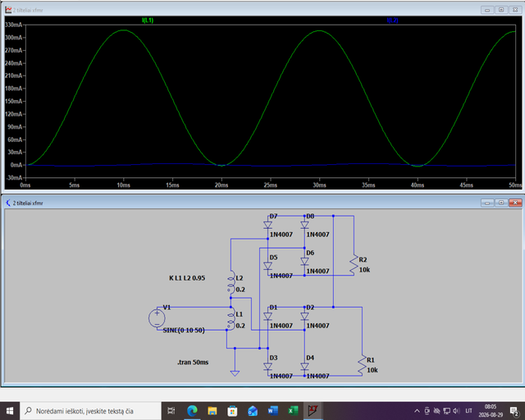This screenshot has height=420, width=525.
Task: Select diode D8 symbol
Action: click(x=304, y=225)
